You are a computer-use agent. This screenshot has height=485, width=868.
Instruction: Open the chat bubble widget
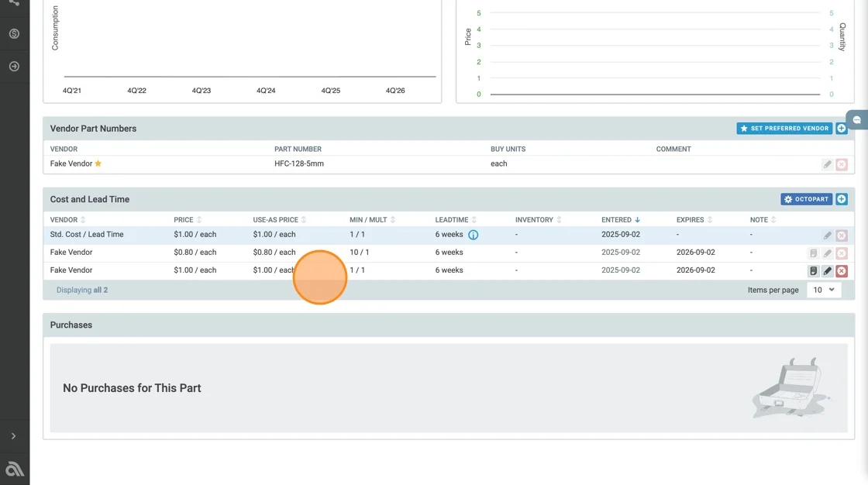coord(857,120)
